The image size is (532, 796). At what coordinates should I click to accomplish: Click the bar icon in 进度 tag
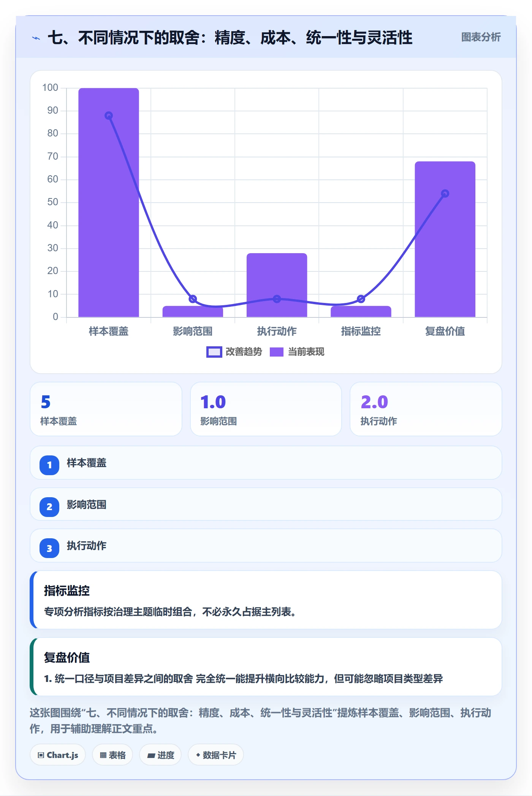151,756
